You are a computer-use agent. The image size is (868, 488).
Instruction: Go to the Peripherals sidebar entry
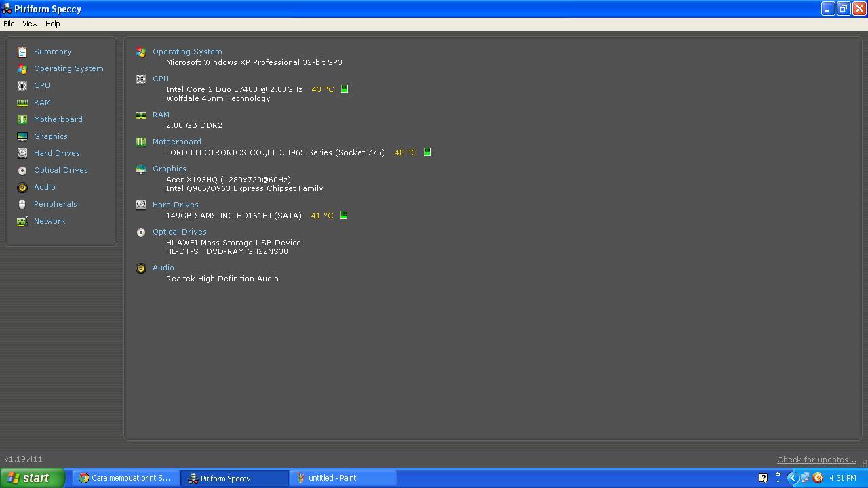pos(56,204)
